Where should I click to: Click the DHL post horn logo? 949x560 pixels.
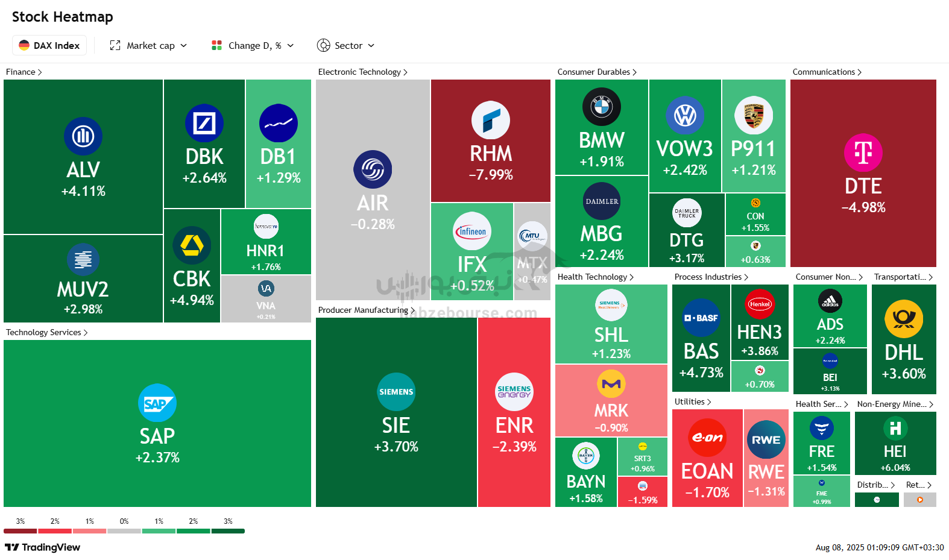click(904, 319)
